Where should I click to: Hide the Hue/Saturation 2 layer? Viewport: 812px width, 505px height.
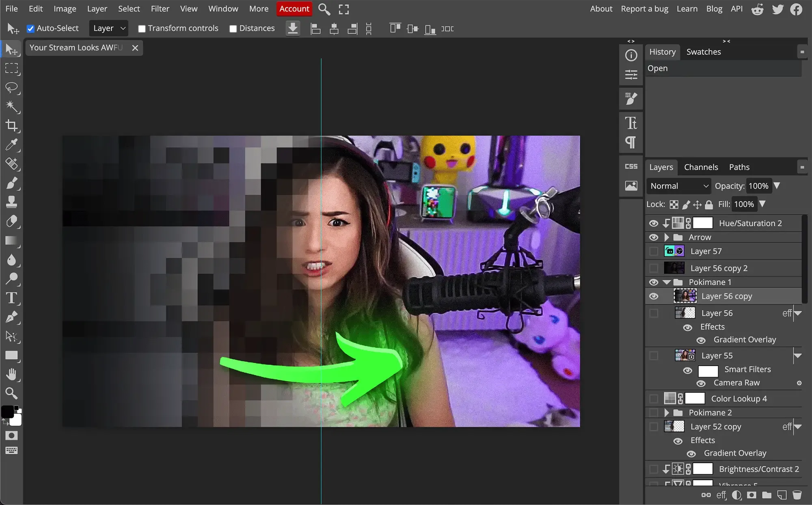click(x=653, y=223)
